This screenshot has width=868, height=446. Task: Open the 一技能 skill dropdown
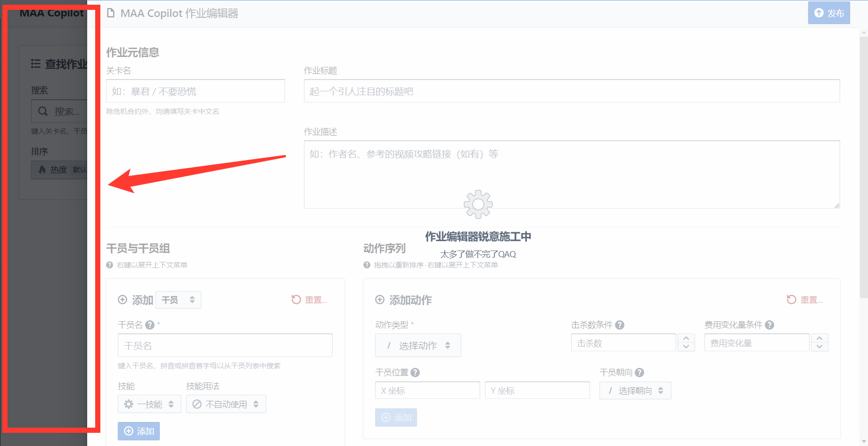click(149, 404)
